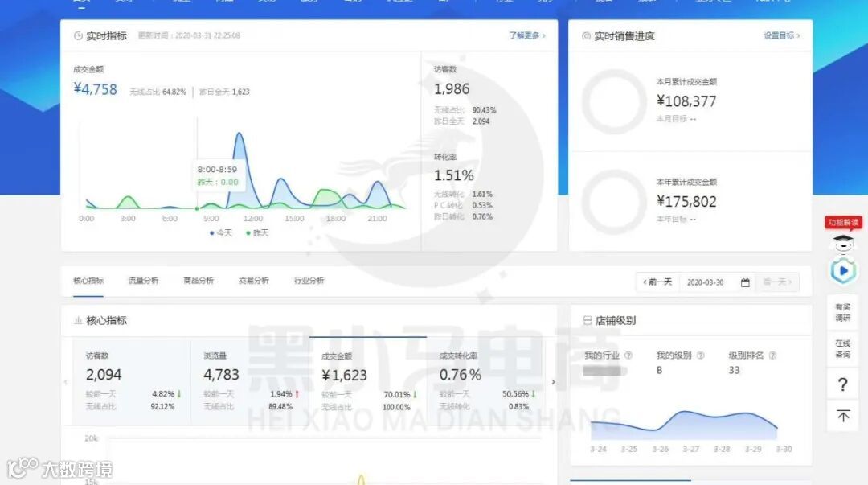Switch to the 商品分析 tab
868x485 pixels.
point(199,281)
